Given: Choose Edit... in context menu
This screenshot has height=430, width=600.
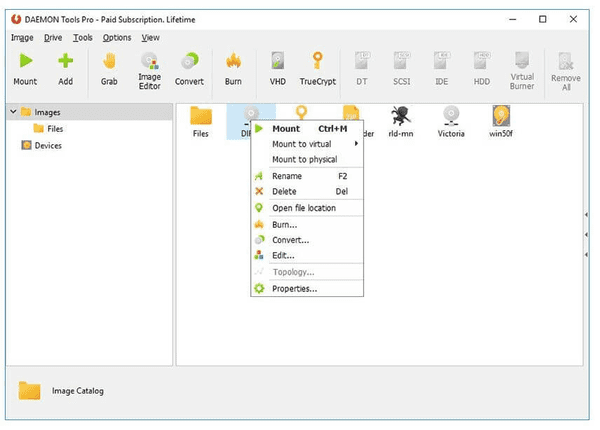Looking at the screenshot, I should click(307, 255).
